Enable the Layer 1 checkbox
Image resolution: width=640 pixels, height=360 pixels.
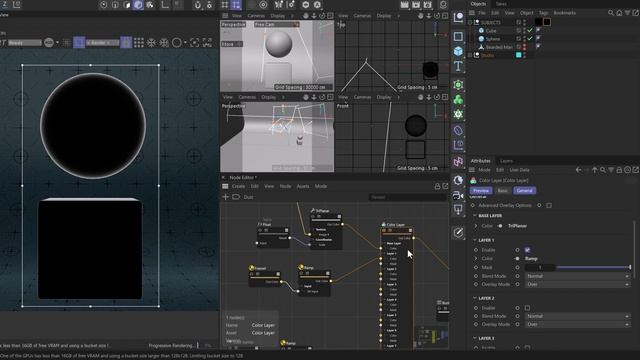point(527,250)
